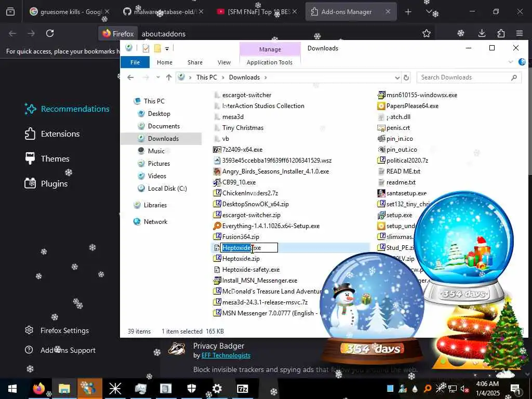Viewport: 532px width, 399px height.
Task: Open the Share ribbon tab
Action: click(195, 62)
